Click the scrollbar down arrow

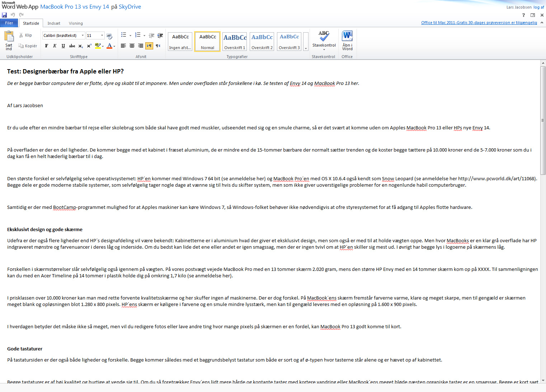tap(543, 380)
